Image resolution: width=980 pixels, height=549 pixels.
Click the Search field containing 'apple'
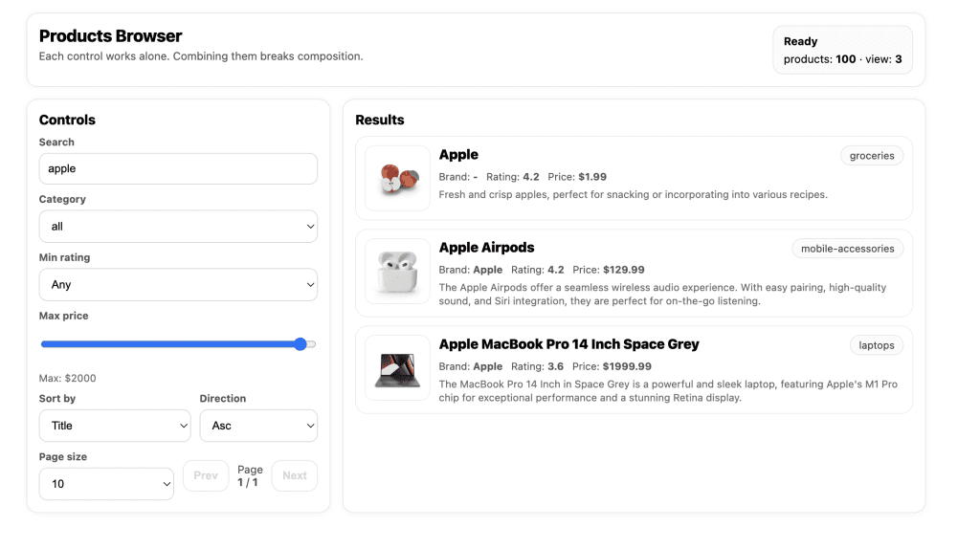click(x=178, y=168)
